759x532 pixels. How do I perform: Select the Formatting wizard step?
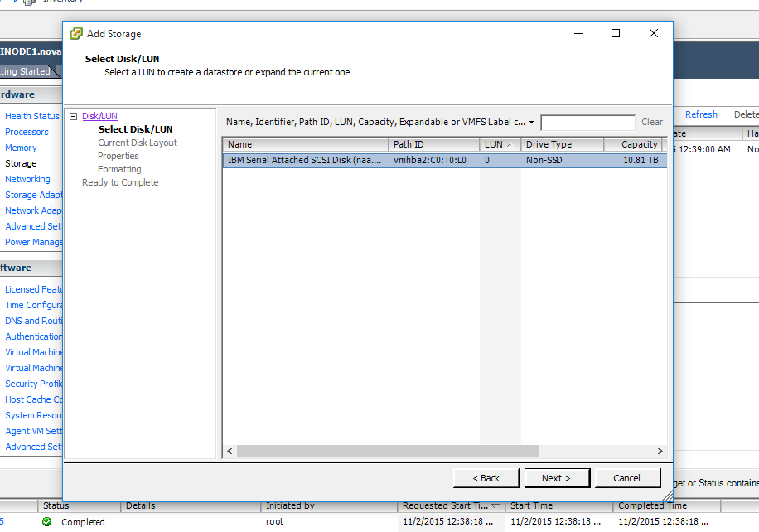[119, 169]
